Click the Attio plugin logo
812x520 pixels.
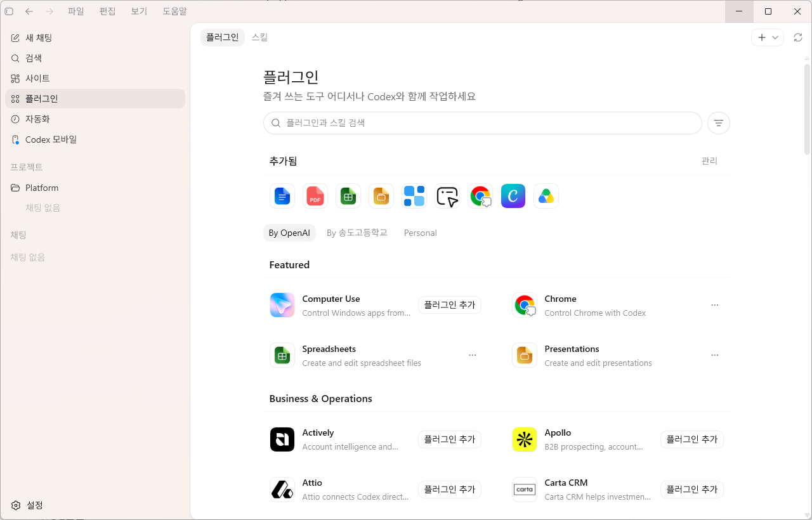pos(282,489)
